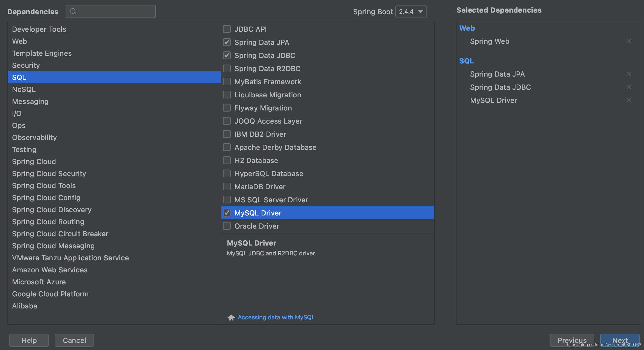Select the Security category

coord(114,65)
